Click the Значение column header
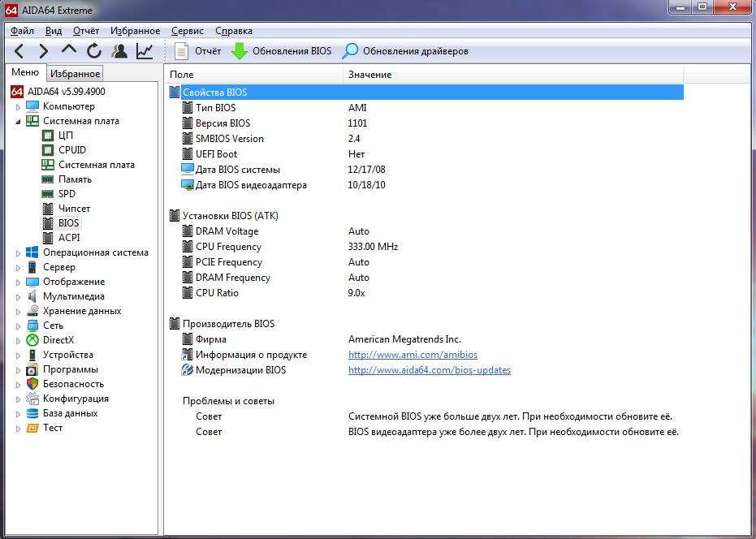 [x=369, y=75]
